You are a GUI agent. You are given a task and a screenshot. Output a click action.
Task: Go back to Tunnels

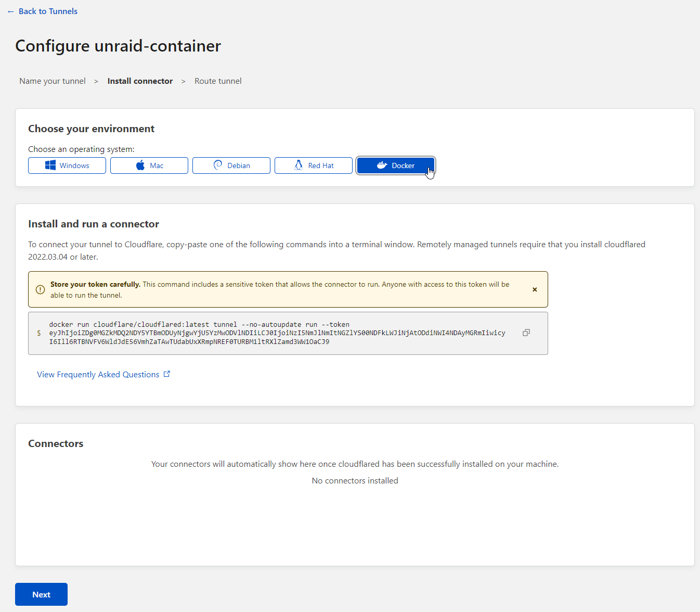43,11
